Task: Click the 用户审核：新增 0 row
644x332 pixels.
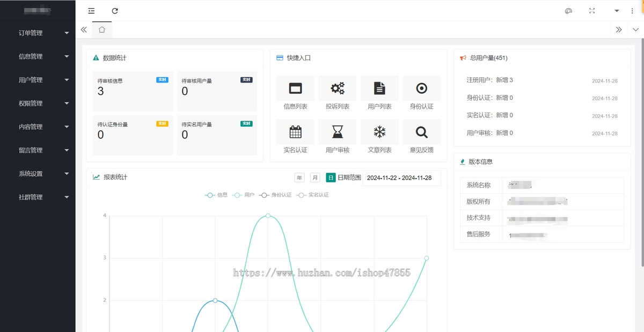Action: click(542, 133)
